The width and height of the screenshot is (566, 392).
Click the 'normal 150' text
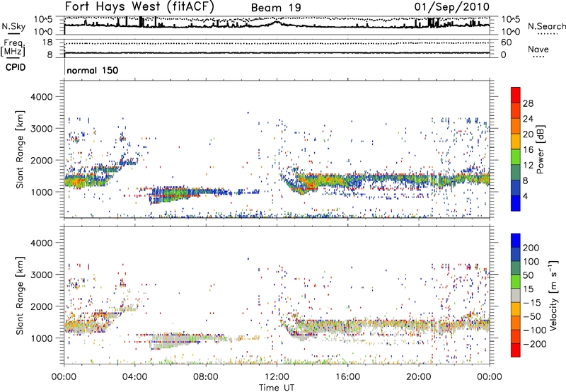click(93, 70)
